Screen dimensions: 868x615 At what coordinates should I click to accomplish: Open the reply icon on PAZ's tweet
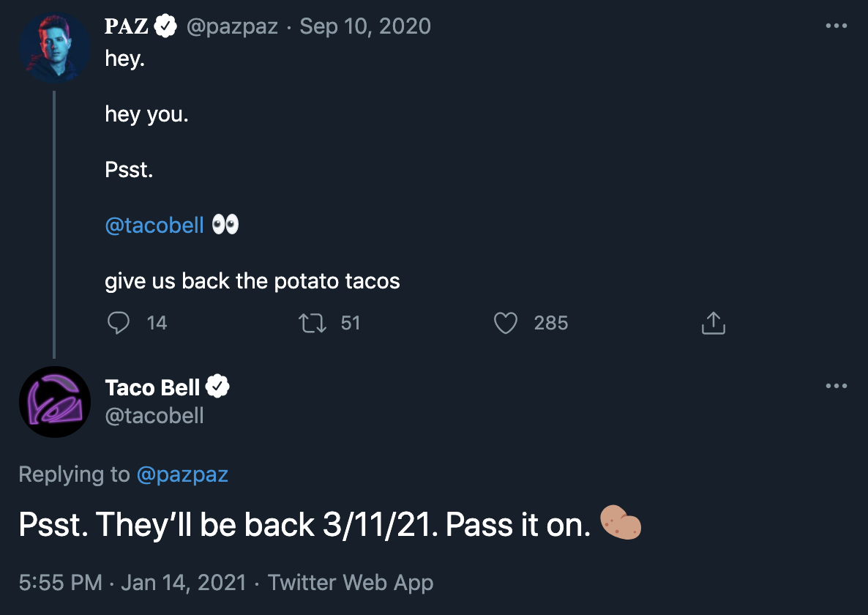(x=119, y=322)
